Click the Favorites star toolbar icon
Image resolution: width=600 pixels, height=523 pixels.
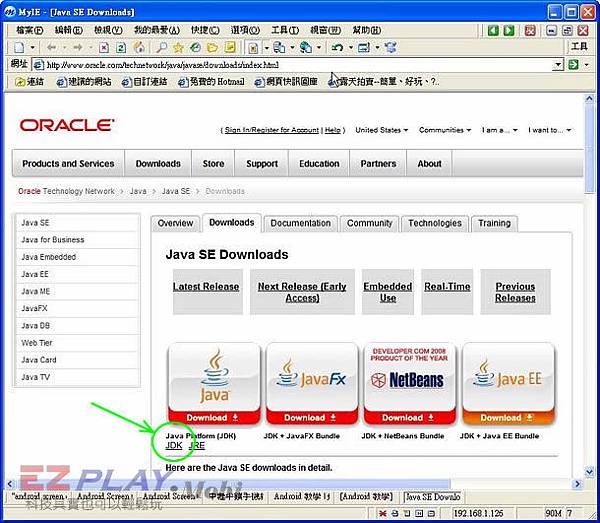tap(178, 47)
